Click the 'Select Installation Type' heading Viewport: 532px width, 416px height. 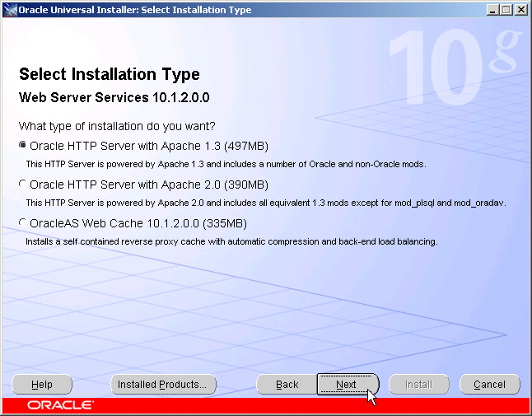(110, 75)
